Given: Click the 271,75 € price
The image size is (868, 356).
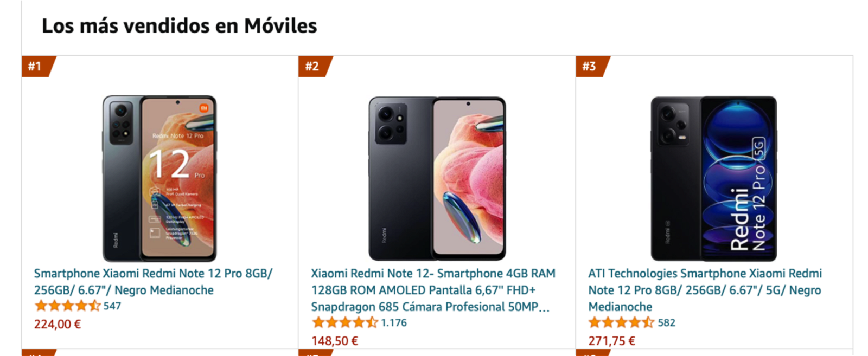Looking at the screenshot, I should 612,341.
